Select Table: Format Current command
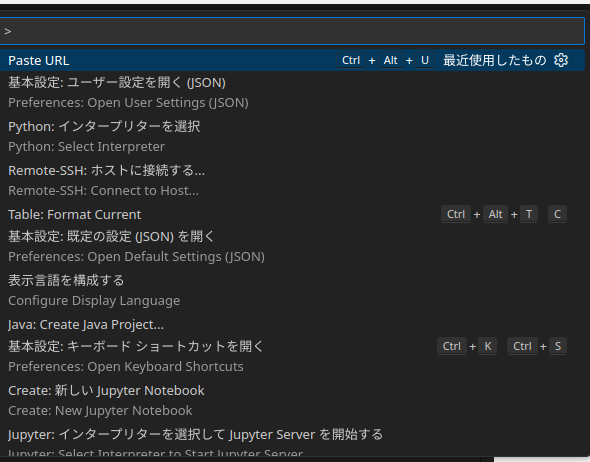The image size is (590, 462). [x=292, y=214]
